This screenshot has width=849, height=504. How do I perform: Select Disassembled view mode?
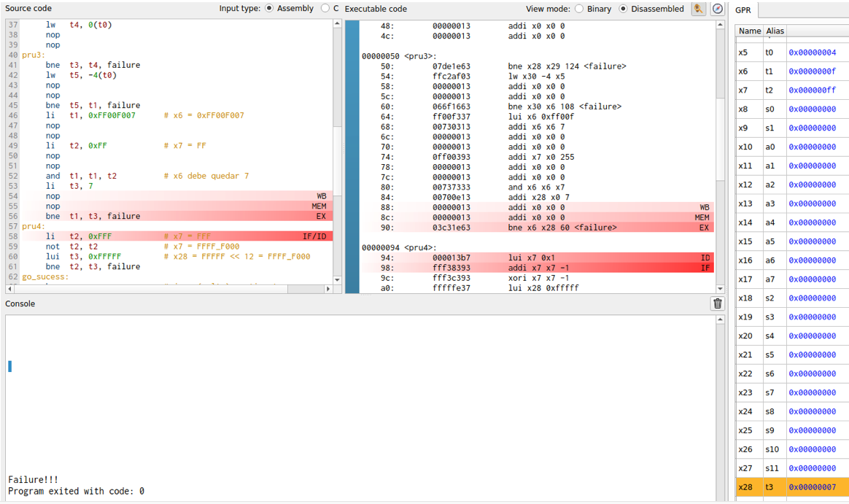pyautogui.click(x=623, y=9)
